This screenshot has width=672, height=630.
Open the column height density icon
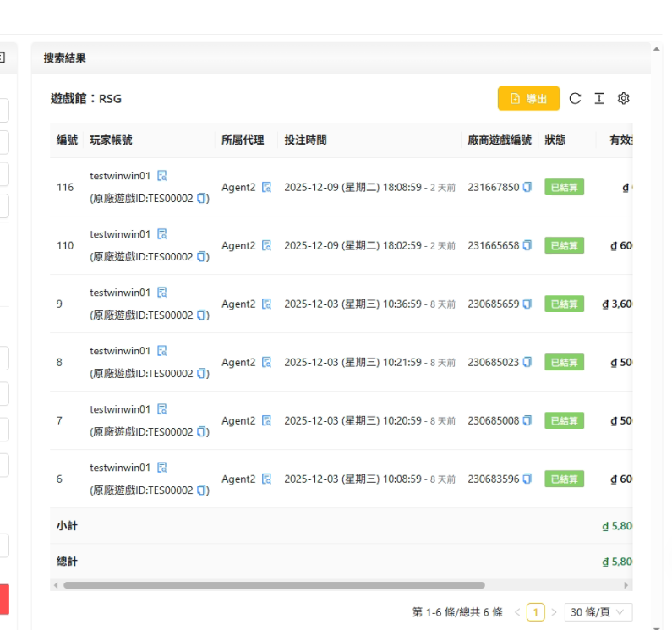click(x=599, y=99)
